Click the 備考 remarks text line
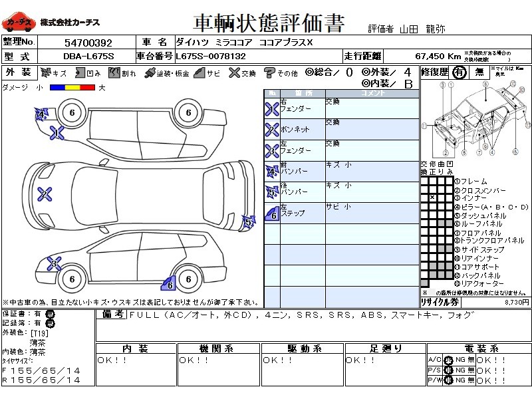Viewport: 532px width, 399px height. coord(301,315)
